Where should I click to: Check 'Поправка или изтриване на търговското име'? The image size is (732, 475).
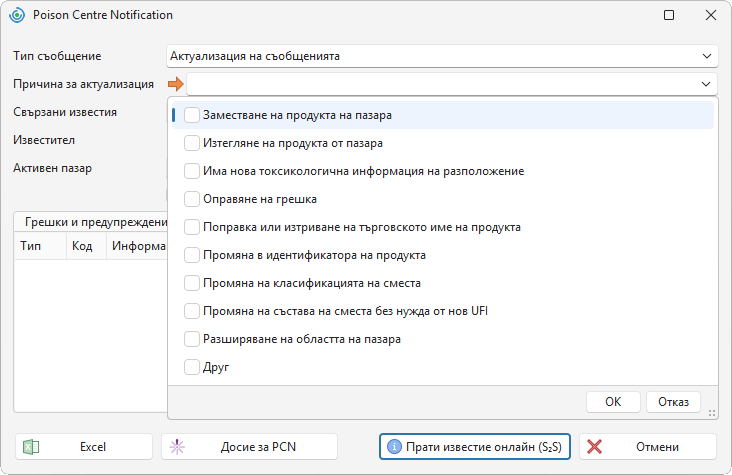point(192,227)
